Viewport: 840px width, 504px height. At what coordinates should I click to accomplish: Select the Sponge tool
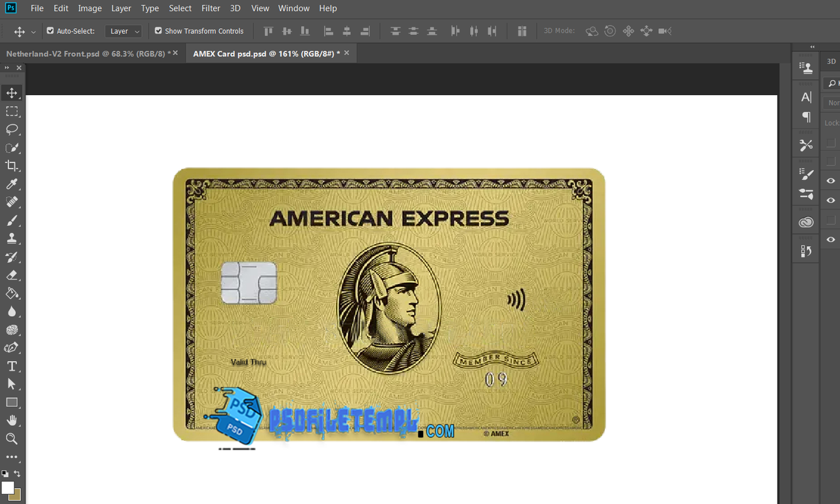(x=12, y=330)
